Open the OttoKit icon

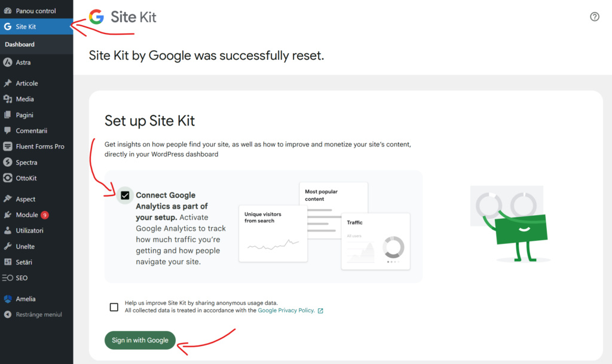7,178
